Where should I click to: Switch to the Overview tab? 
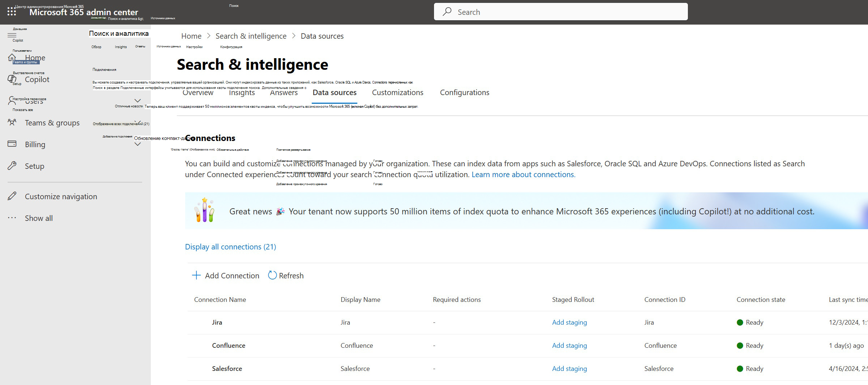(x=198, y=93)
